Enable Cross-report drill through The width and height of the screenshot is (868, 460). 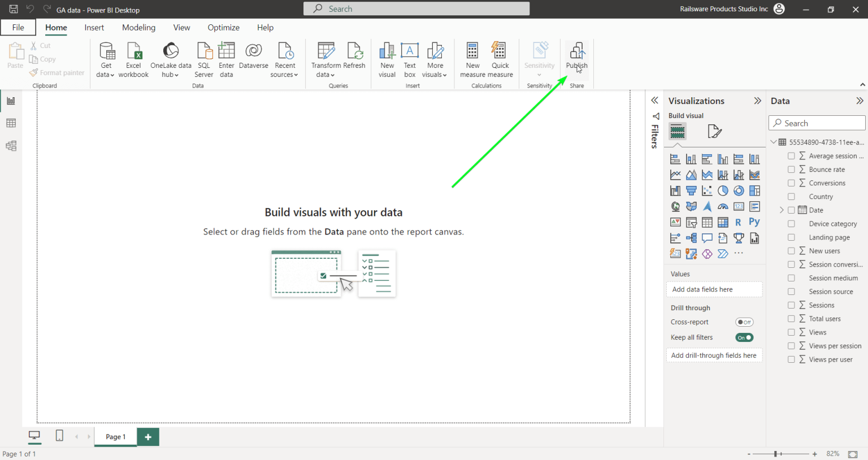pyautogui.click(x=744, y=322)
